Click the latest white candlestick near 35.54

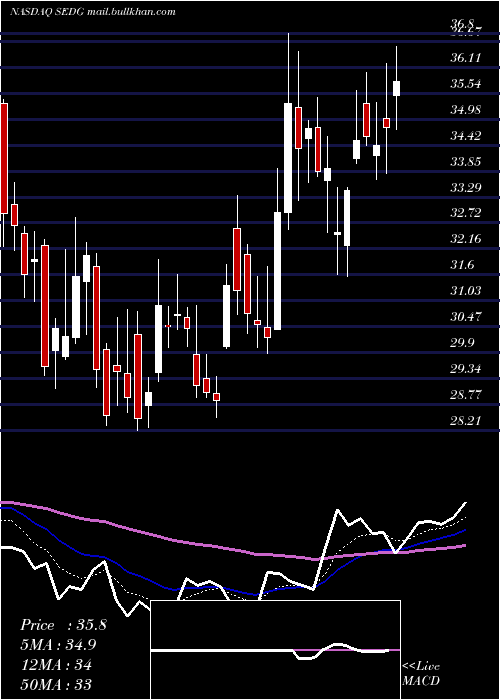(396, 88)
